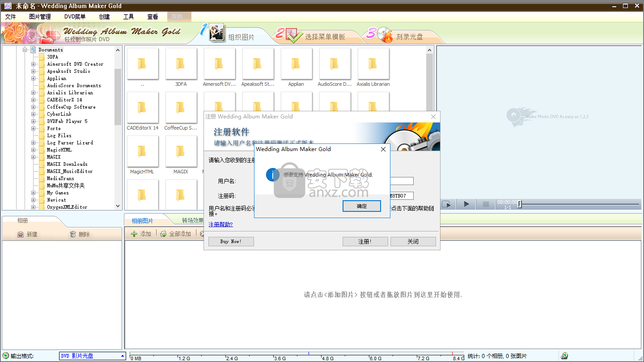Click 确定 in the message box
The width and height of the screenshot is (644, 362).
pyautogui.click(x=362, y=206)
